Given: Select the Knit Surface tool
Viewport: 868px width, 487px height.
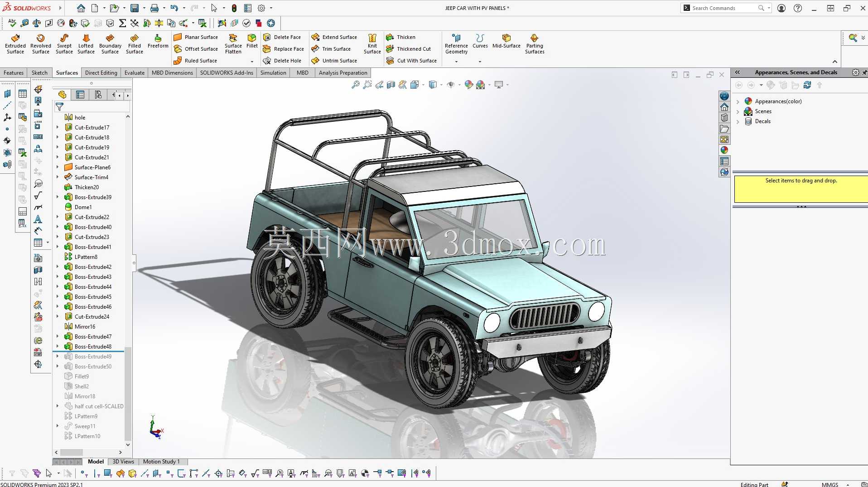Looking at the screenshot, I should pyautogui.click(x=372, y=44).
